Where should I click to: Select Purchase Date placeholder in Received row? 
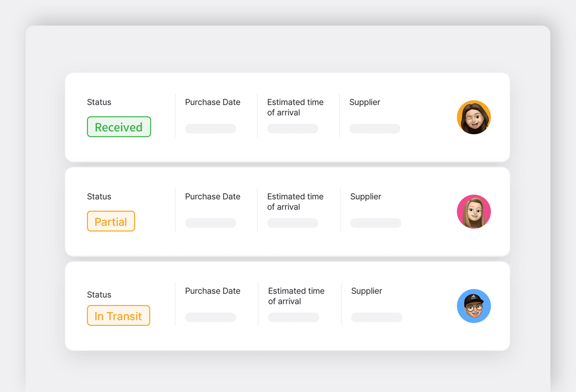pyautogui.click(x=211, y=129)
